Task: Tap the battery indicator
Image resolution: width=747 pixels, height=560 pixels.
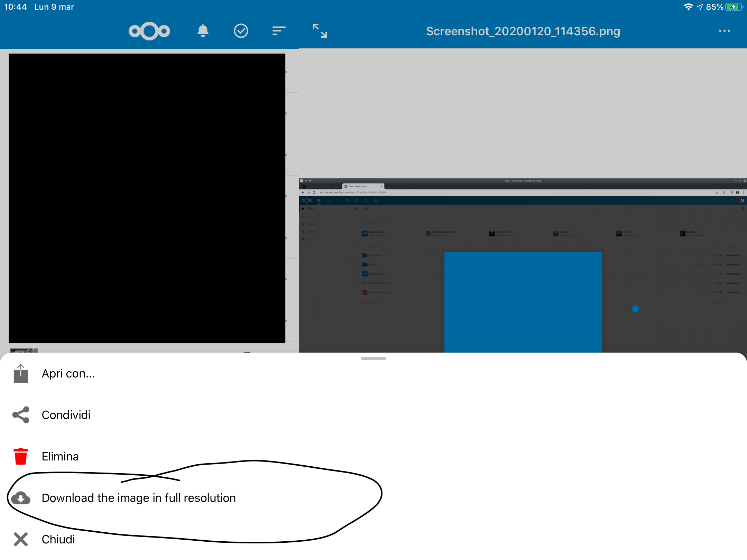Action: tap(734, 7)
